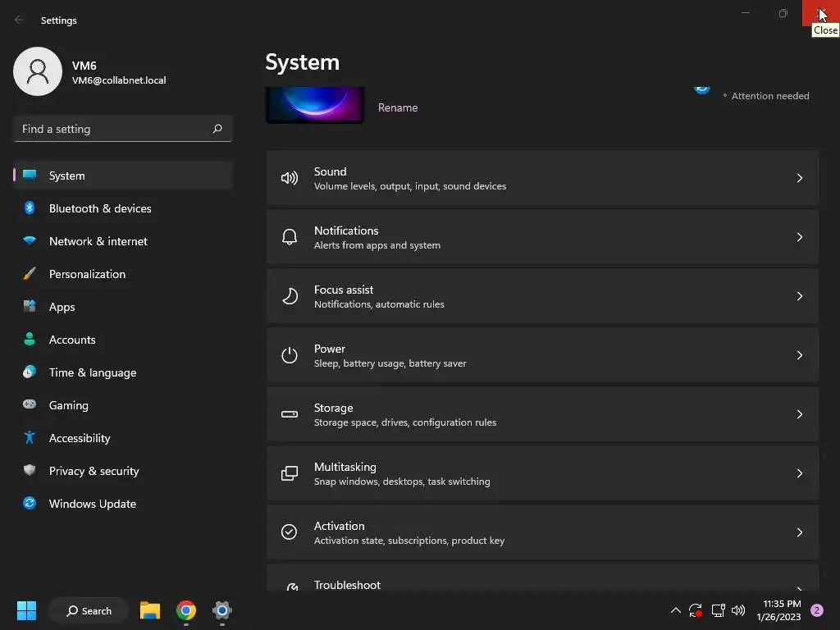Rename this PC via the Rename link
Image resolution: width=840 pixels, height=630 pixels.
[x=398, y=107]
